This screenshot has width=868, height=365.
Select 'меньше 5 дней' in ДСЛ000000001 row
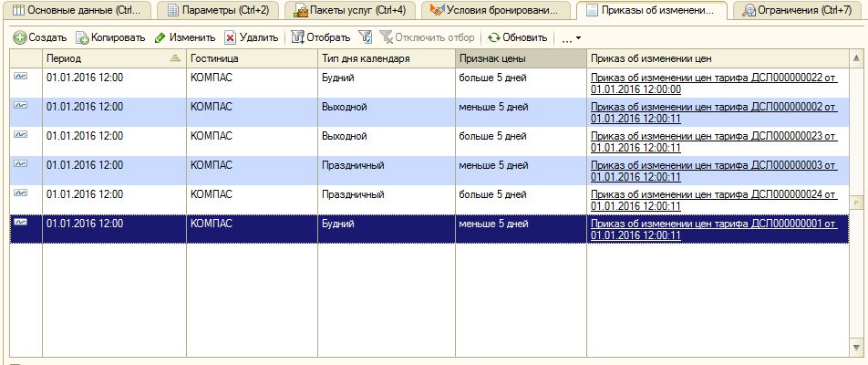click(521, 229)
